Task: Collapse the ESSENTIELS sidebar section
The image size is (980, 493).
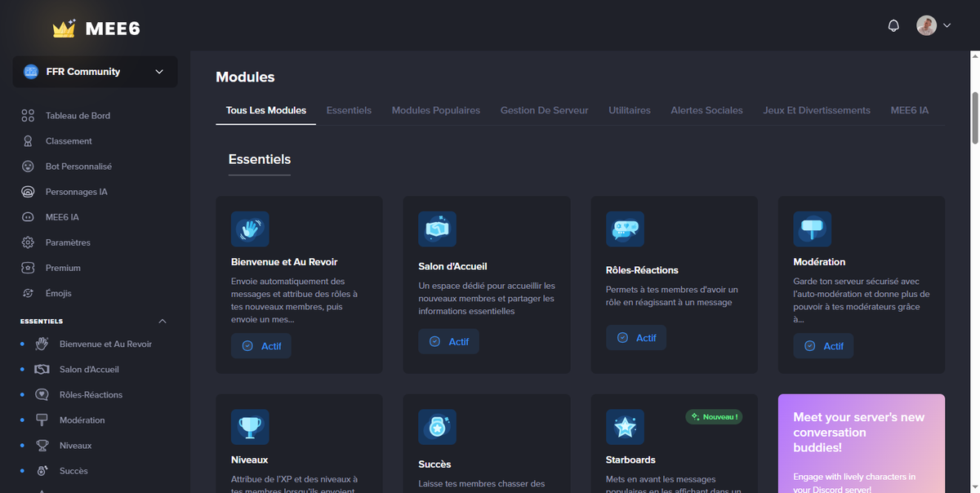Action: tap(163, 322)
